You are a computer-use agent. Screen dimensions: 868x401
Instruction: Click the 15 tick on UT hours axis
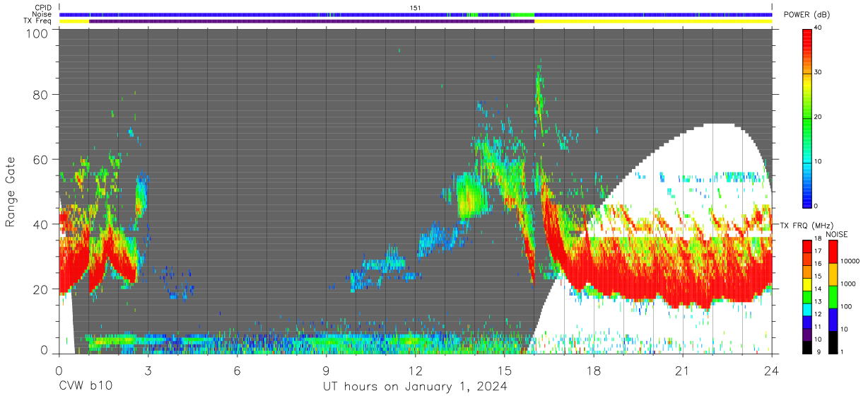(x=505, y=370)
